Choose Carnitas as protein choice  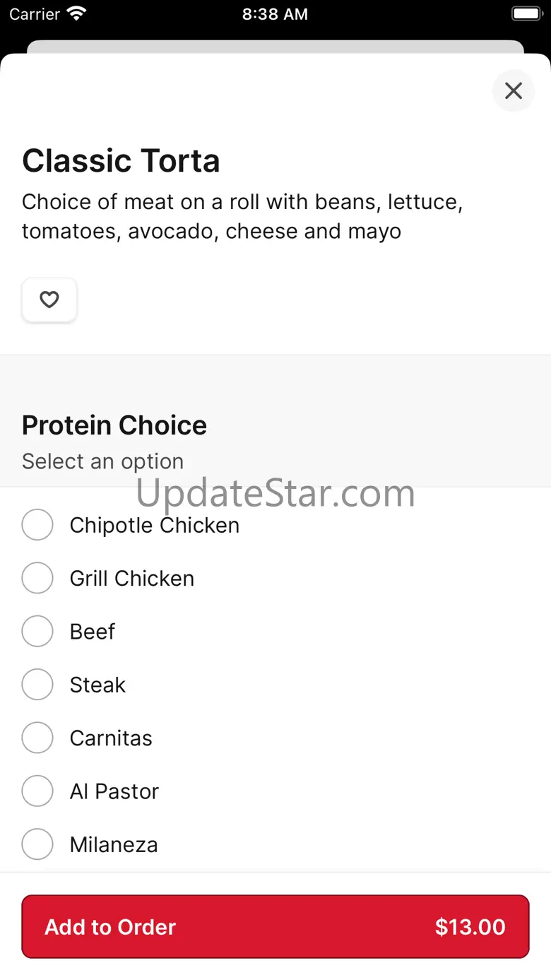tap(37, 738)
